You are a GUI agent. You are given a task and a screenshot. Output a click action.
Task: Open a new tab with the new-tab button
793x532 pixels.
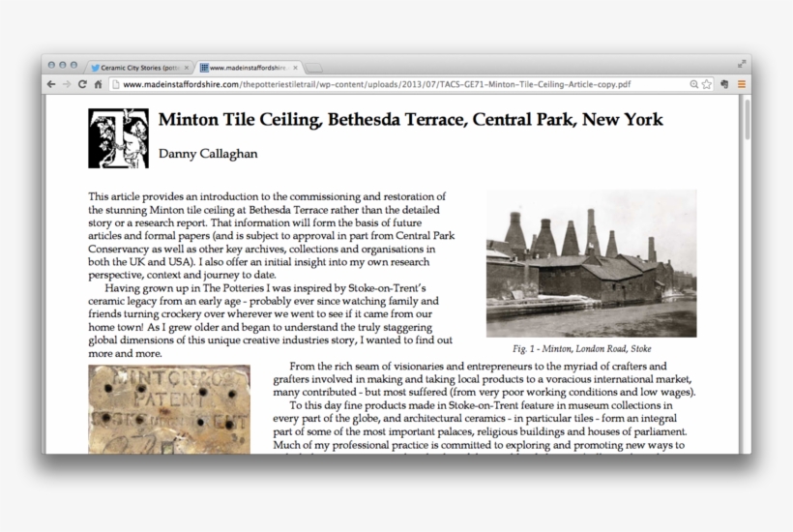tap(314, 68)
